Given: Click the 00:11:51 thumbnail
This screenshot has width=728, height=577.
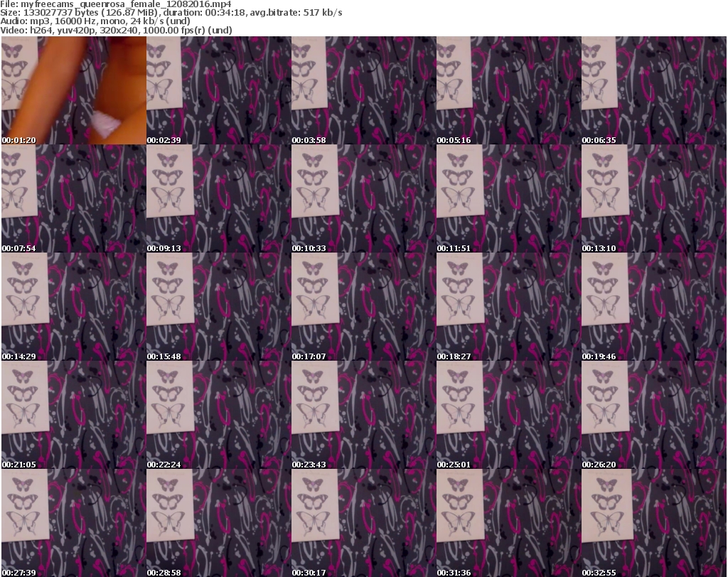Looking at the screenshot, I should [508, 198].
